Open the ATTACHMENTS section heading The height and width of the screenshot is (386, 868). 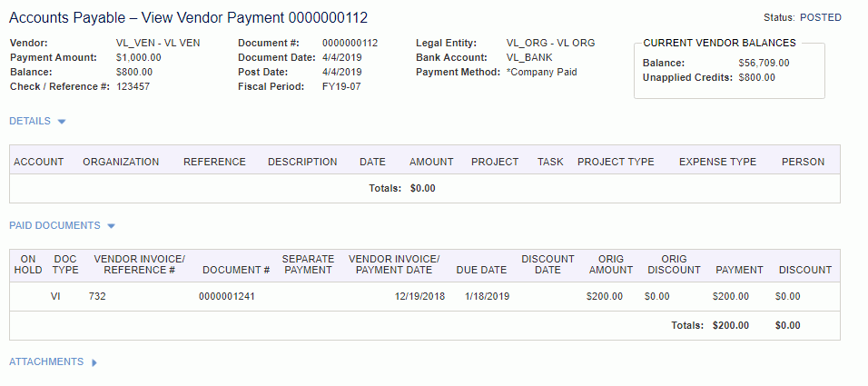pyautogui.click(x=45, y=361)
